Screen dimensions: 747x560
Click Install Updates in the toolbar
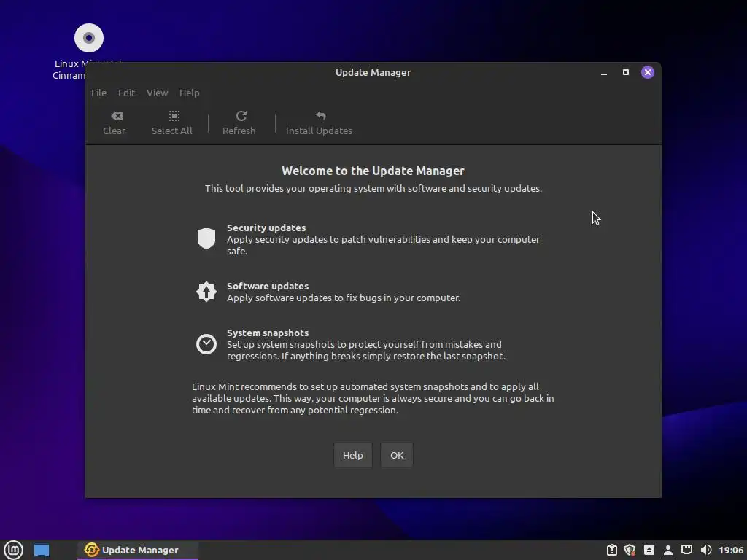pyautogui.click(x=319, y=123)
